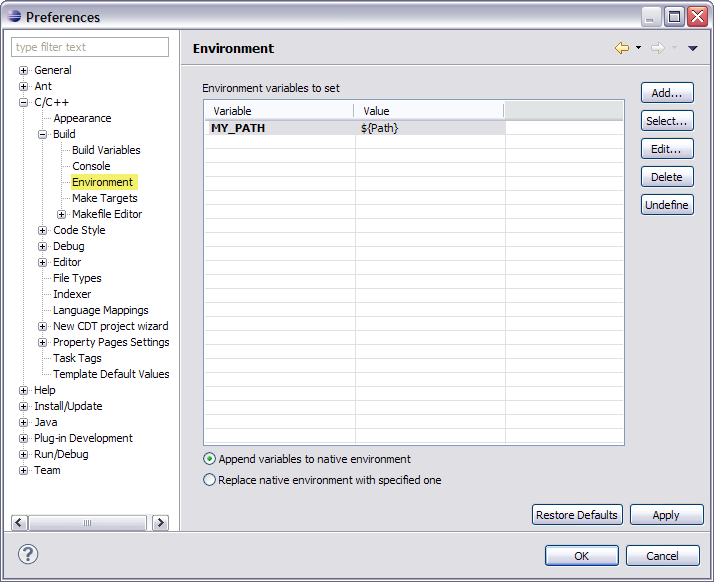714x582 pixels.
Task: Click the Edit... button
Action: (667, 149)
